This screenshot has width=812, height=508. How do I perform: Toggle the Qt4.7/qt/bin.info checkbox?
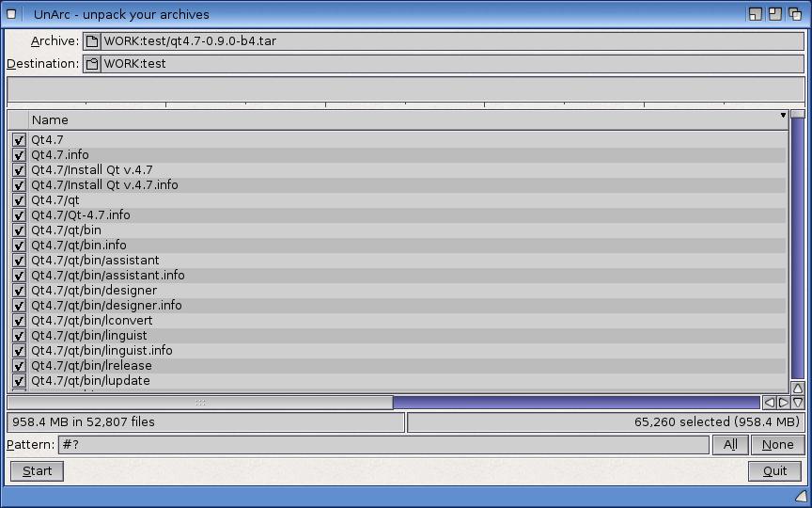[19, 246]
